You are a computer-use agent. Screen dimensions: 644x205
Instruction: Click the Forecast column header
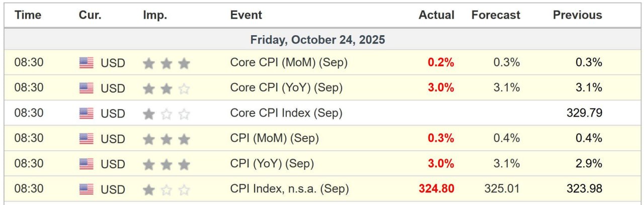point(496,15)
